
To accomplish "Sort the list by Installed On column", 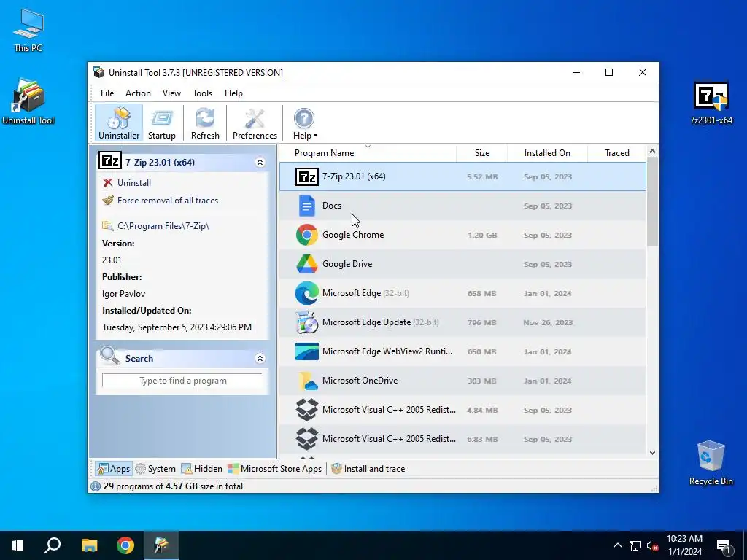I will point(547,153).
